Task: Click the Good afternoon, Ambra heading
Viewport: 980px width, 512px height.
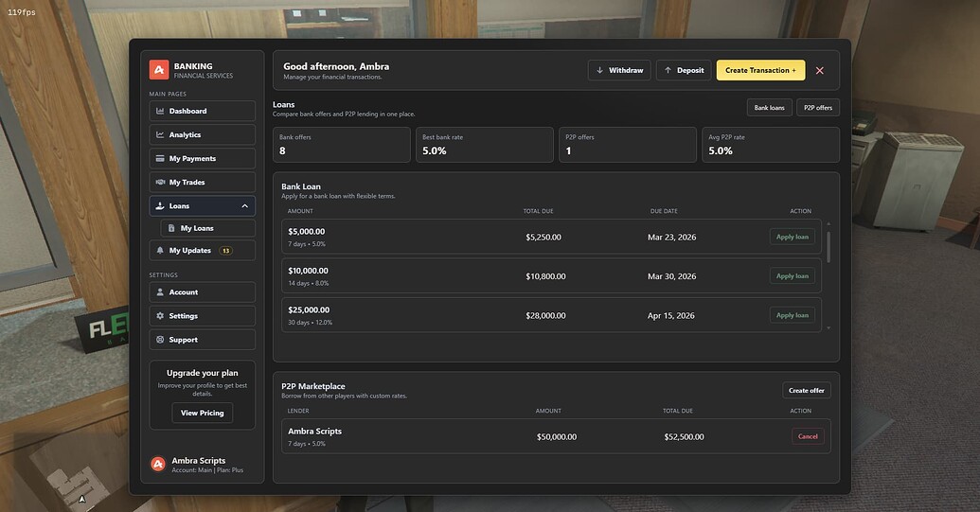Action: 336,66
